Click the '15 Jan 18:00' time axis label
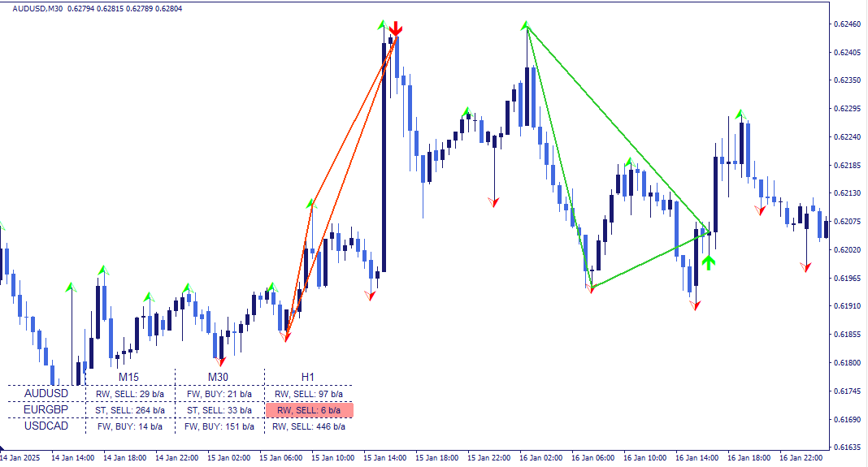Viewport: 868px width, 467px height. tap(436, 458)
